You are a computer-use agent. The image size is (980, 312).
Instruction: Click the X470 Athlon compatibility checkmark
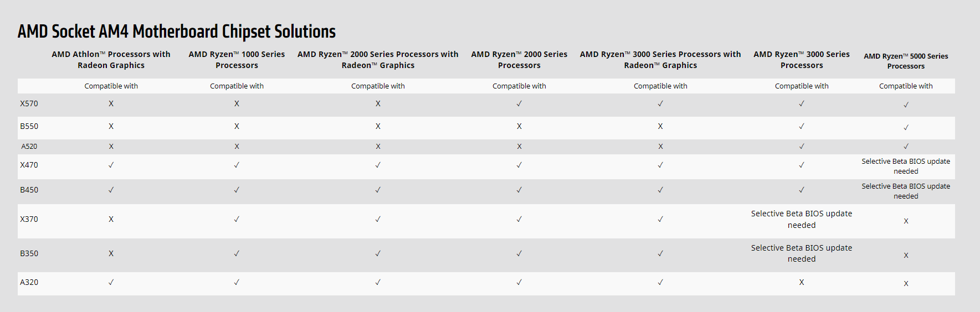(x=111, y=165)
